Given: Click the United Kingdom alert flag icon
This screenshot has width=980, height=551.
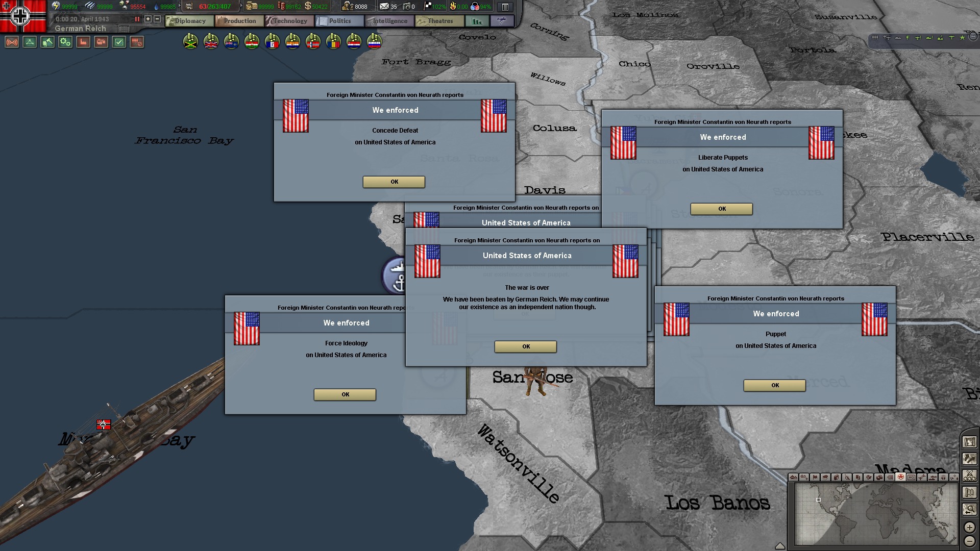Looking at the screenshot, I should pyautogui.click(x=211, y=41).
